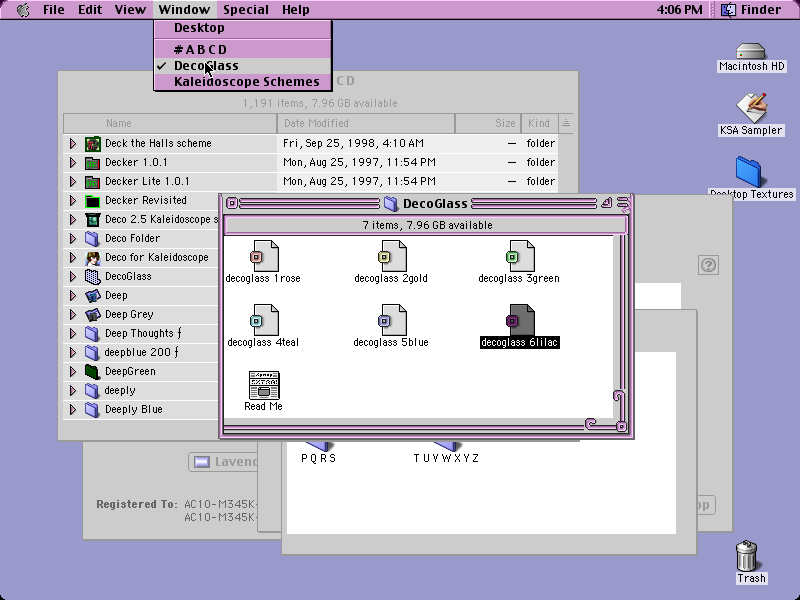The height and width of the screenshot is (600, 800).
Task: Click the Deck the Halls scheme folder icon
Action: point(92,144)
